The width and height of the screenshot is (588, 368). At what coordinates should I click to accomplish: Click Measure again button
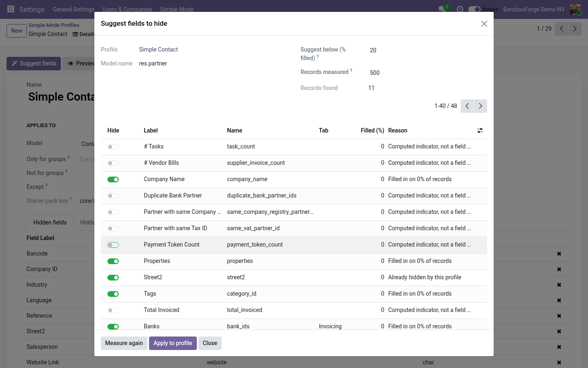click(124, 343)
